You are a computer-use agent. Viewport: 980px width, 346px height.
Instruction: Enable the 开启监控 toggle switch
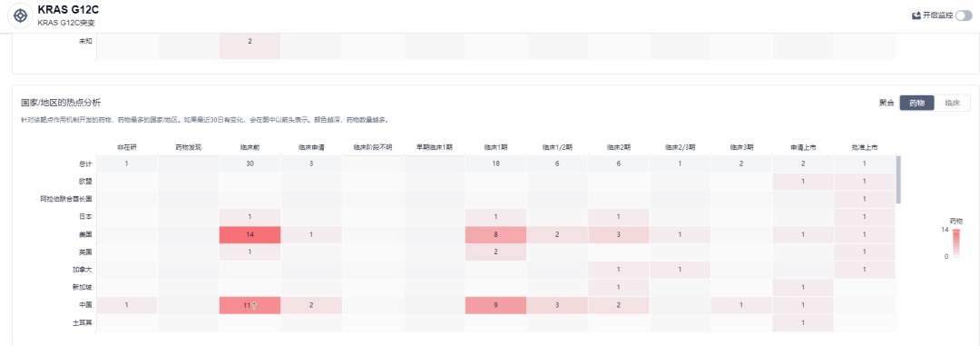point(963,15)
